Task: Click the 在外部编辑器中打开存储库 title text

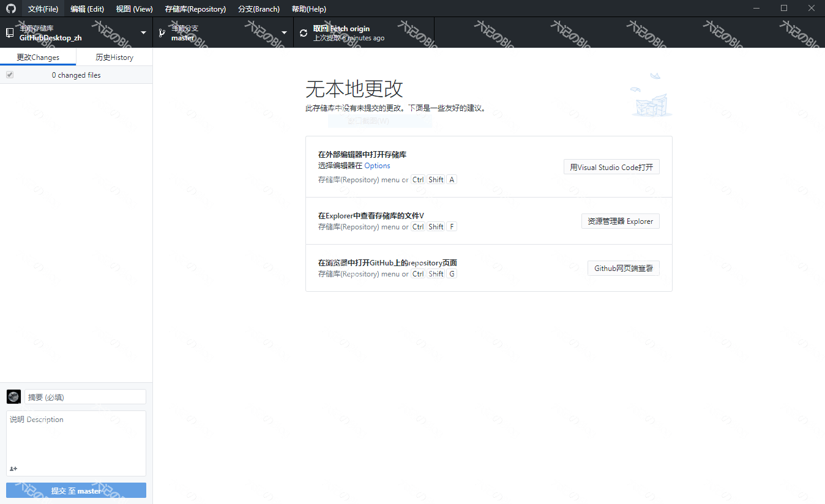Action: 362,155
